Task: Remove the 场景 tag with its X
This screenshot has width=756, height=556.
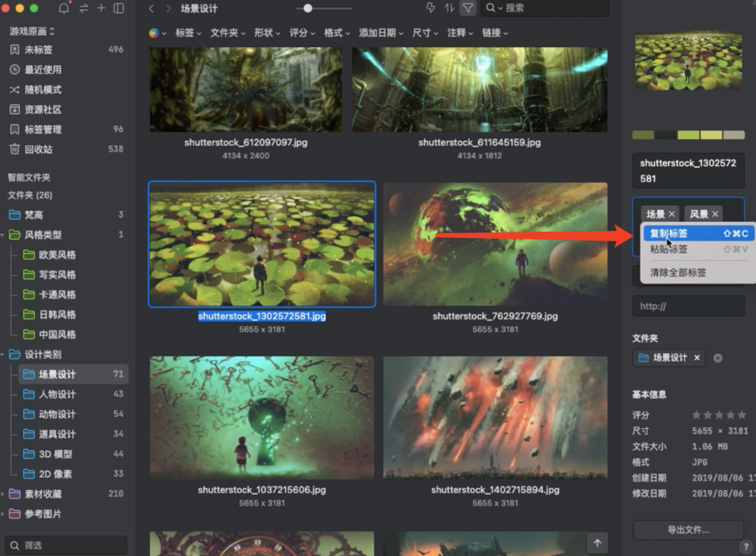Action: 672,214
